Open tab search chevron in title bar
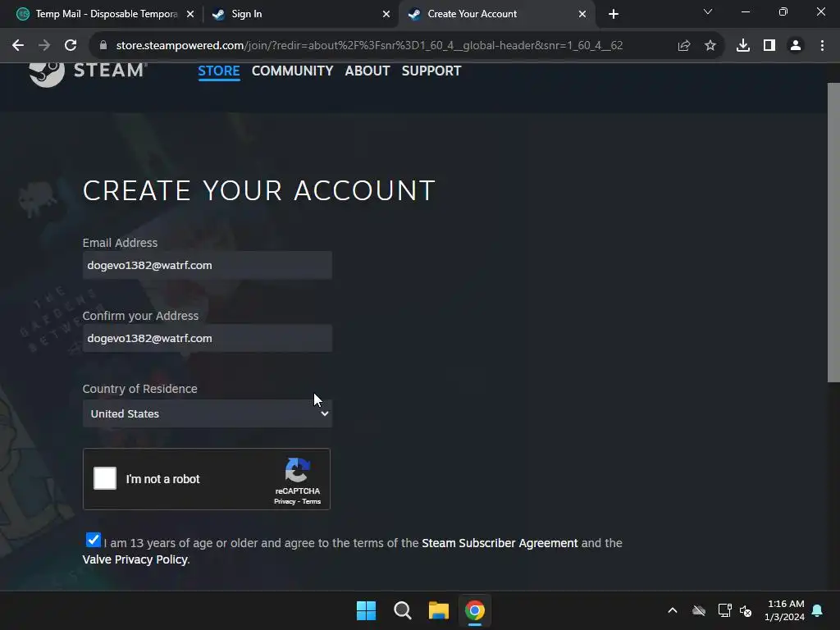Screen dimensions: 840x630 [x=708, y=11]
